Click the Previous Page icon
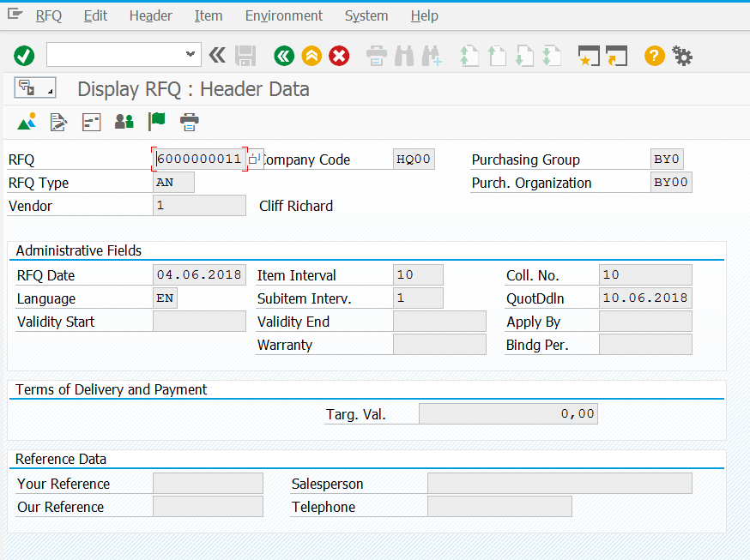The image size is (750, 560). pos(497,56)
